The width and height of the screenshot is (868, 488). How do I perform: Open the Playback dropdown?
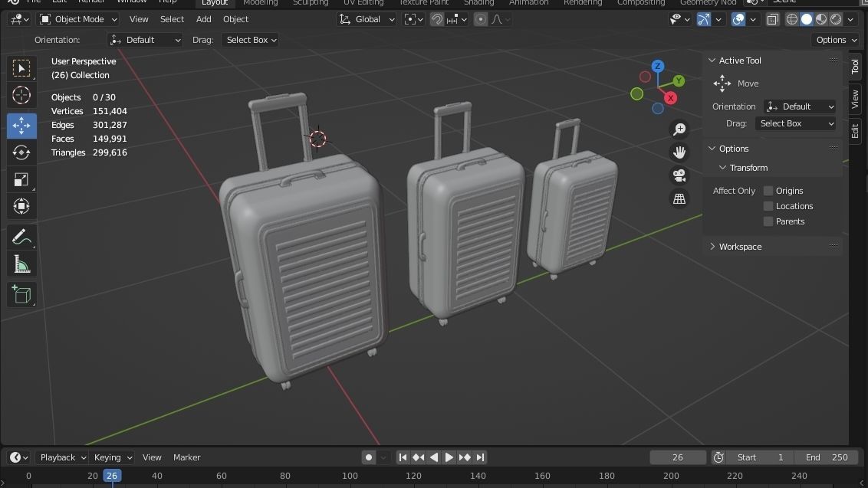pos(63,457)
